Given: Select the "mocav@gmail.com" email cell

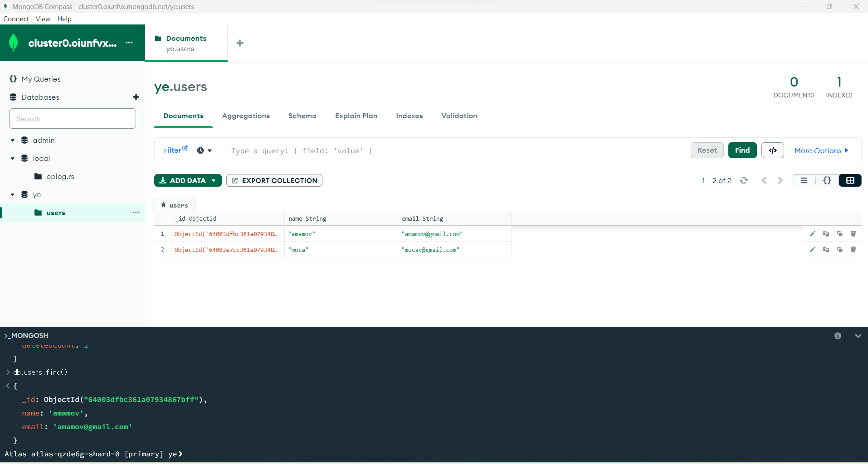Looking at the screenshot, I should pyautogui.click(x=454, y=250).
